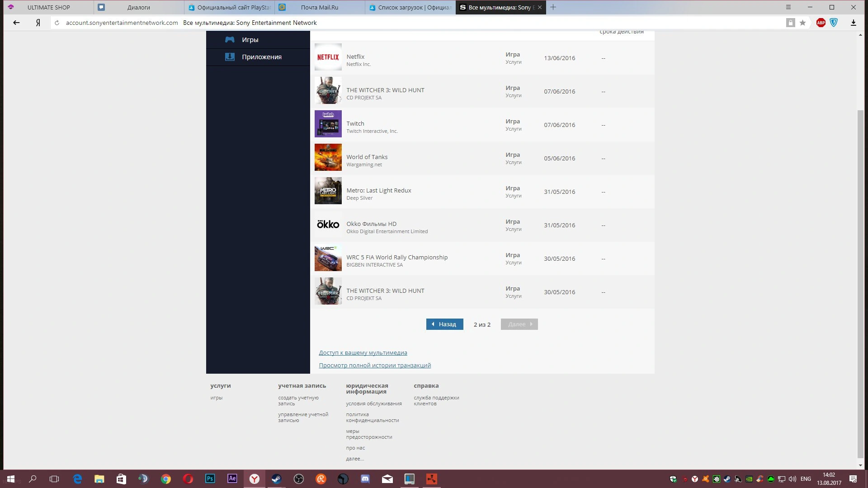Click the Witcher 3 thumbnail dated 30/05/2016

(x=328, y=291)
